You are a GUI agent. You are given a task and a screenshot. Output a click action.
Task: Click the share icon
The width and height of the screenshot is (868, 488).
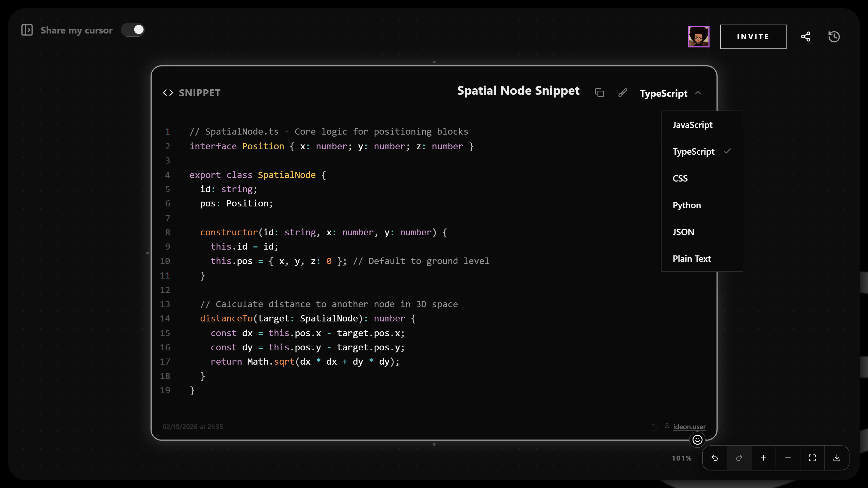click(x=806, y=36)
